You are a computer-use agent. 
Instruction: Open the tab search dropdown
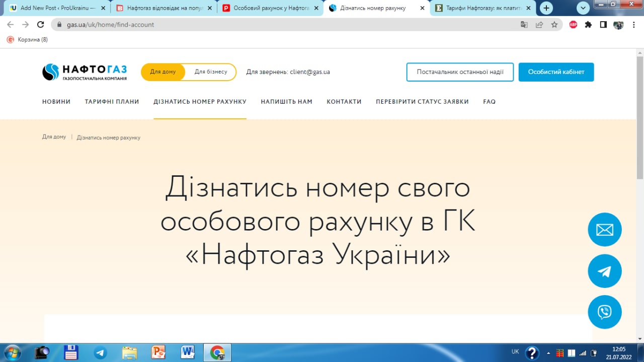pos(583,8)
